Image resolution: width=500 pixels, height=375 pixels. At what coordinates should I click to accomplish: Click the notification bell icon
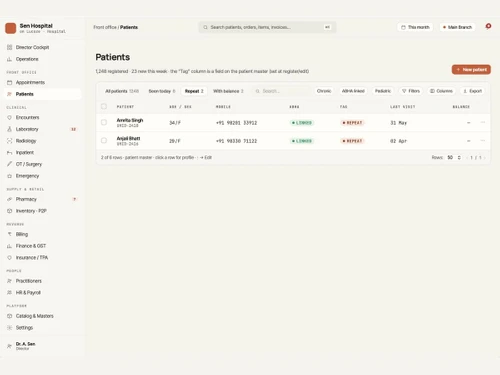pos(488,26)
